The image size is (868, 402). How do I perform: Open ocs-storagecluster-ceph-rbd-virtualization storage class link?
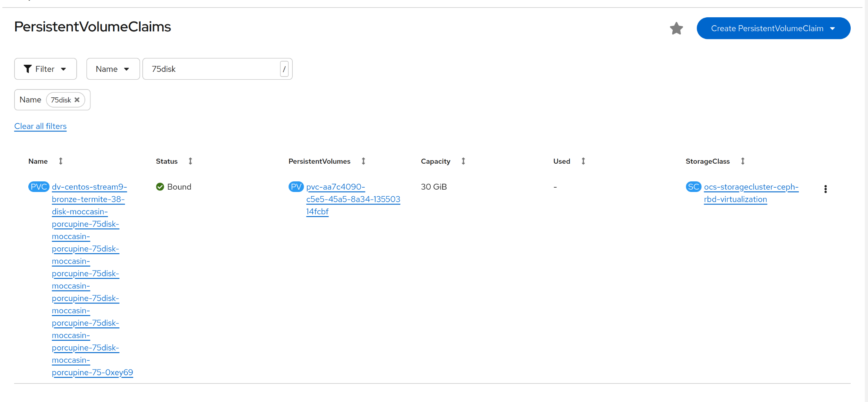tap(751, 193)
